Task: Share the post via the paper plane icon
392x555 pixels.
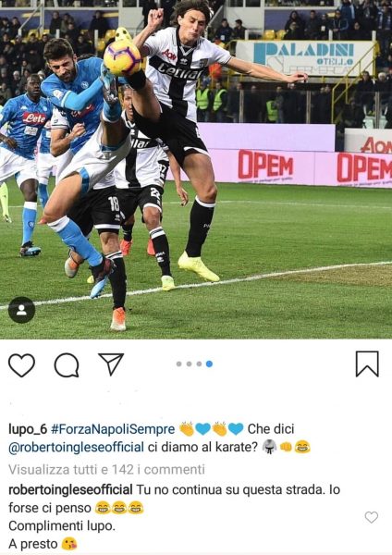Action: click(111, 364)
